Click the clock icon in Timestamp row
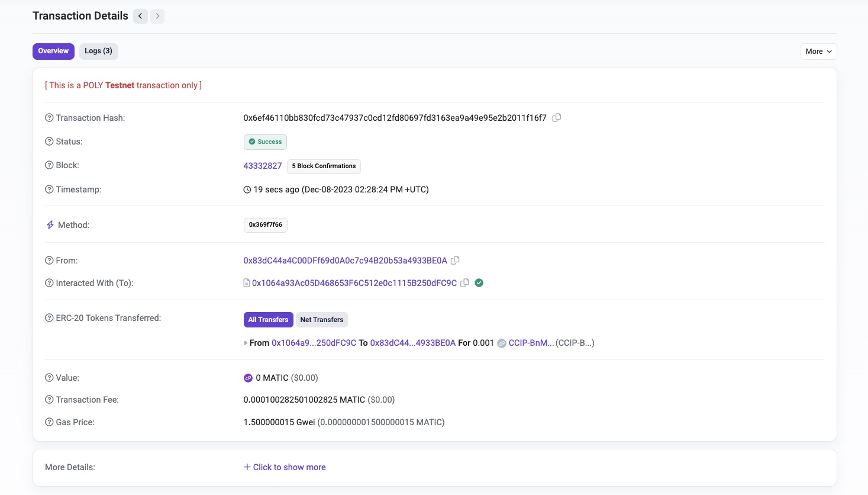This screenshot has height=495, width=868. pyautogui.click(x=247, y=189)
